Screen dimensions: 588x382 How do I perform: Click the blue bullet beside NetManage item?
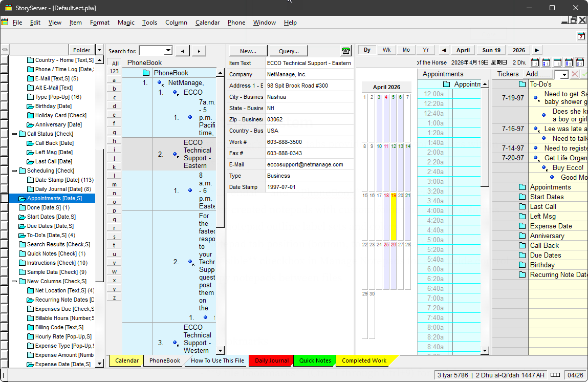point(160,83)
